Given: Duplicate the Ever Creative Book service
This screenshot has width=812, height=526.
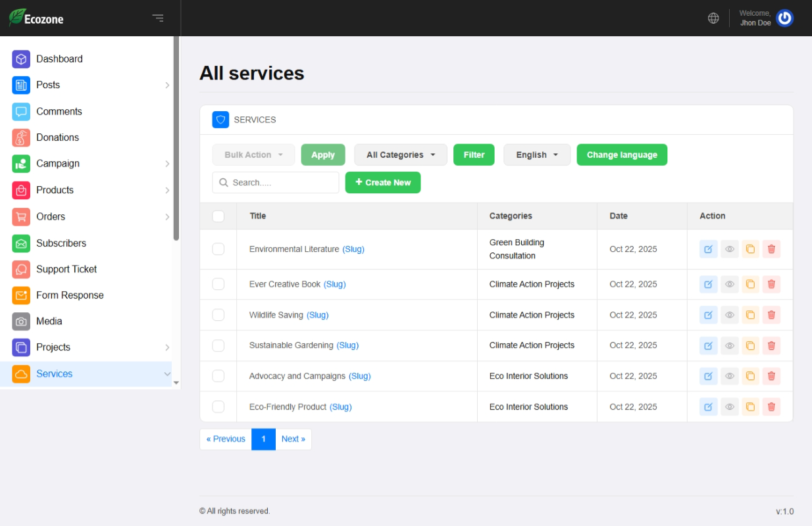Looking at the screenshot, I should click(x=750, y=284).
